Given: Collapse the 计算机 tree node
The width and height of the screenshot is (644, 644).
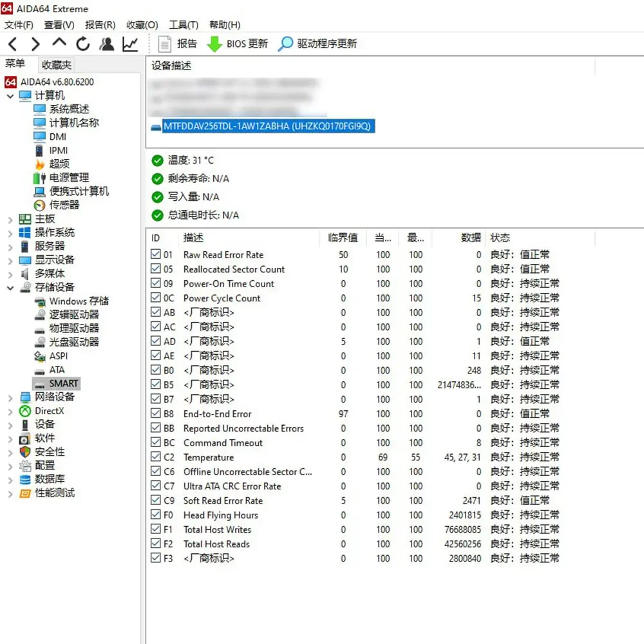Looking at the screenshot, I should (x=10, y=96).
